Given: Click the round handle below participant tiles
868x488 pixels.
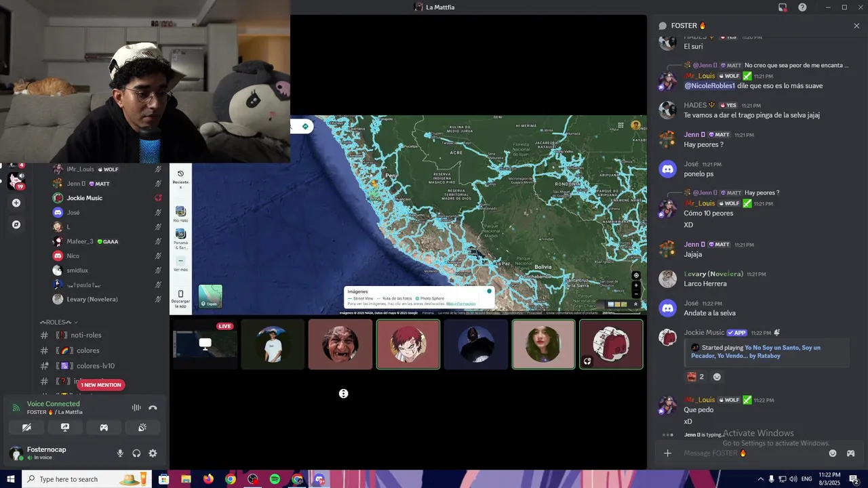Looking at the screenshot, I should coord(344,394).
